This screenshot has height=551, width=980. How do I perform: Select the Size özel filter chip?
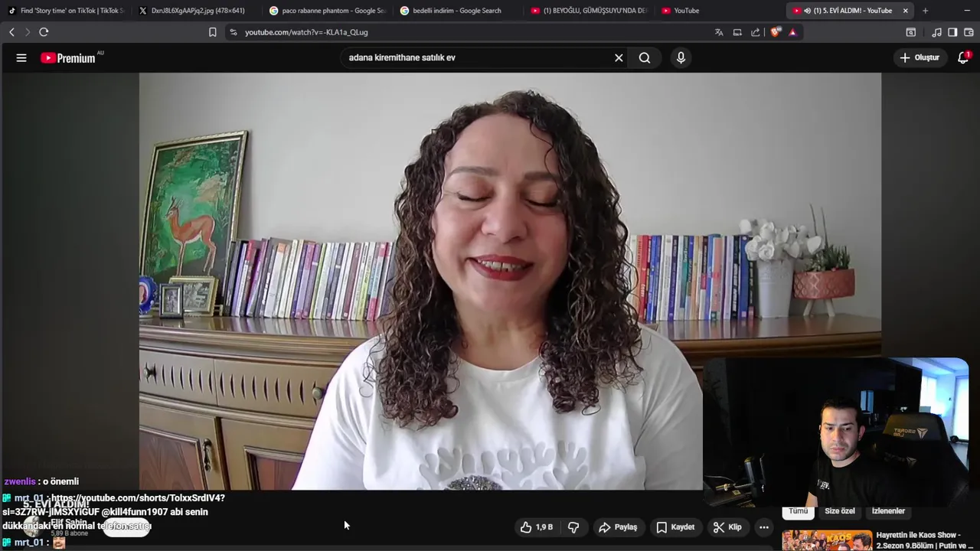(x=840, y=511)
